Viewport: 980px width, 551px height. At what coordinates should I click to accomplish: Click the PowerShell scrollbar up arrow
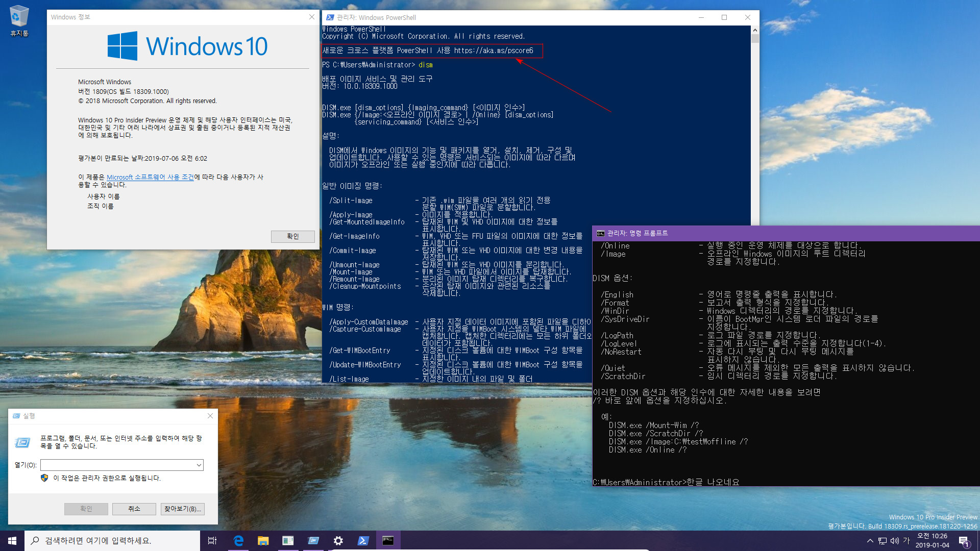755,30
